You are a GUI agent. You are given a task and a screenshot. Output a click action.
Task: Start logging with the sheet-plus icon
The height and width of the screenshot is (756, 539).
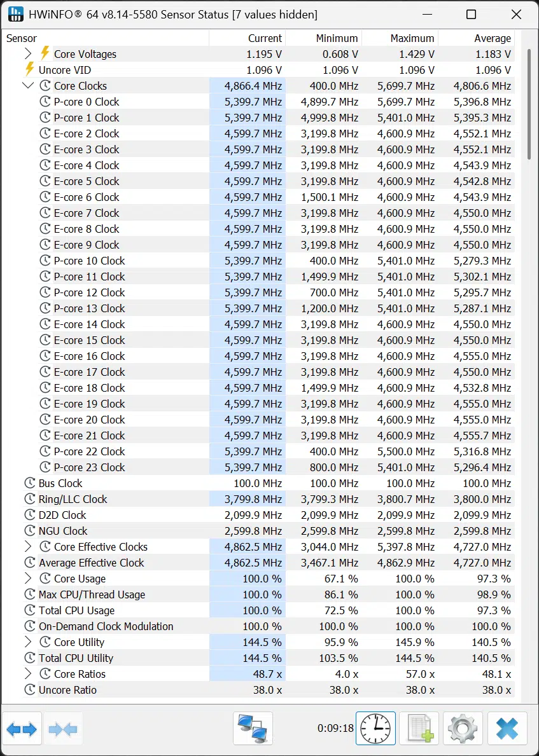[419, 729]
